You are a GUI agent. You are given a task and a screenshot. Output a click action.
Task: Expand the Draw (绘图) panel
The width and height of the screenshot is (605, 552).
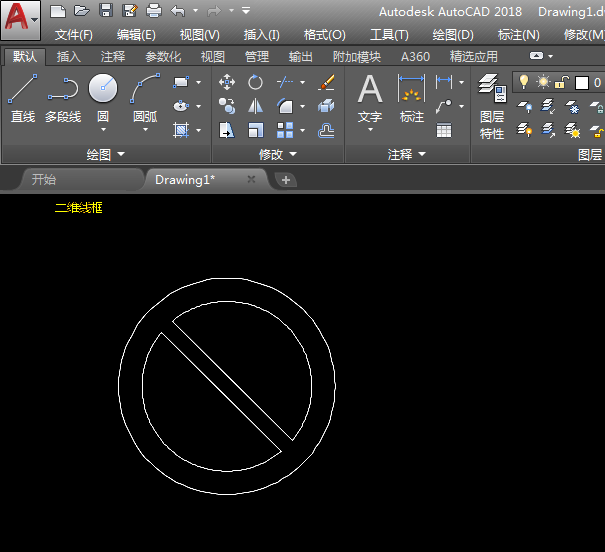106,154
